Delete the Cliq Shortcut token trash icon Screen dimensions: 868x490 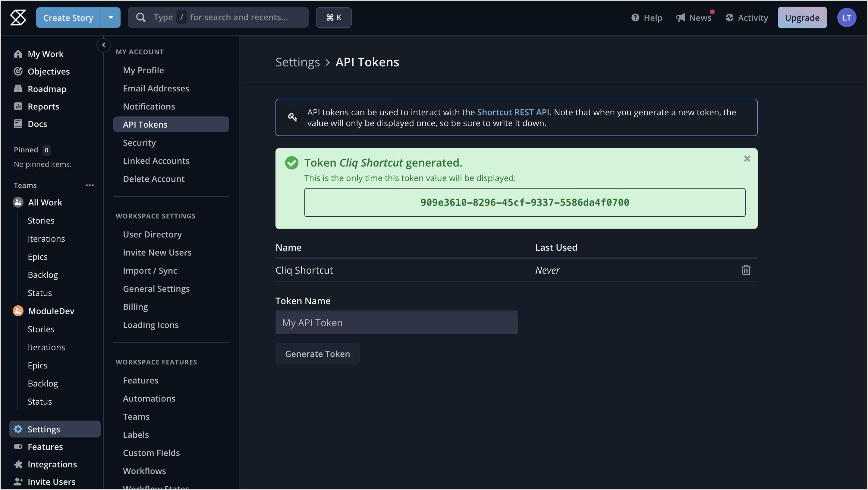(x=746, y=270)
